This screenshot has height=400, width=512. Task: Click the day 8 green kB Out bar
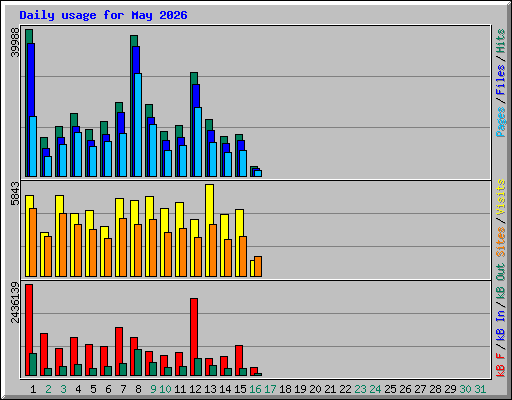pyautogui.click(x=138, y=363)
